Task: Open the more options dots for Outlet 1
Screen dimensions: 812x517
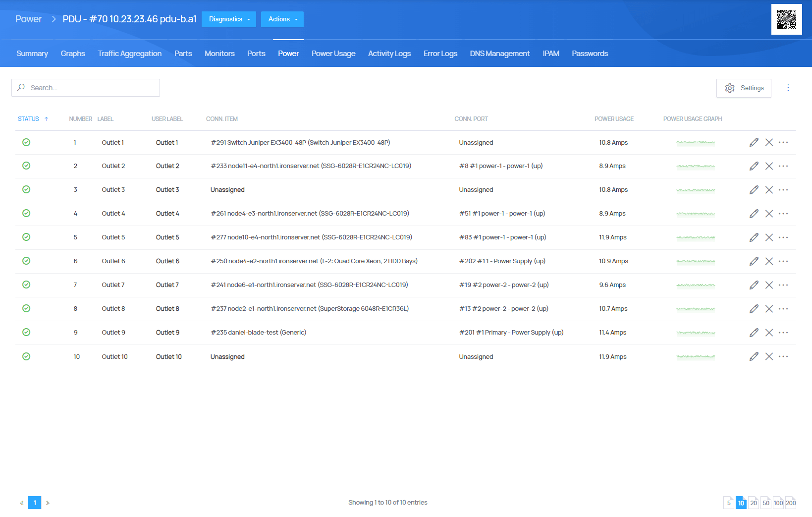Action: tap(783, 142)
